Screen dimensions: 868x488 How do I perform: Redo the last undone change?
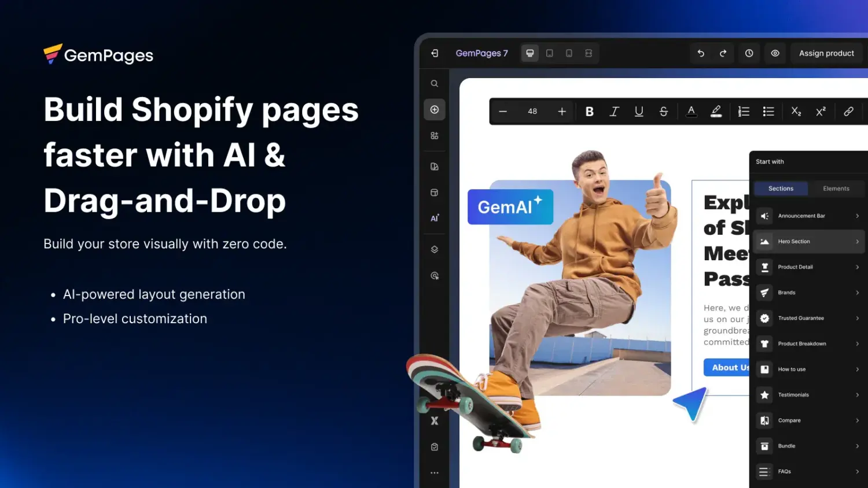point(723,53)
